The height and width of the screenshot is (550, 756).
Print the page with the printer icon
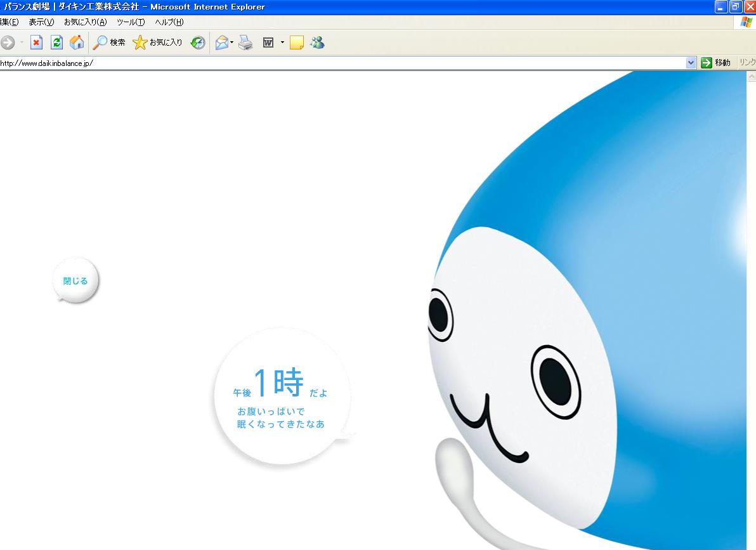tap(245, 43)
